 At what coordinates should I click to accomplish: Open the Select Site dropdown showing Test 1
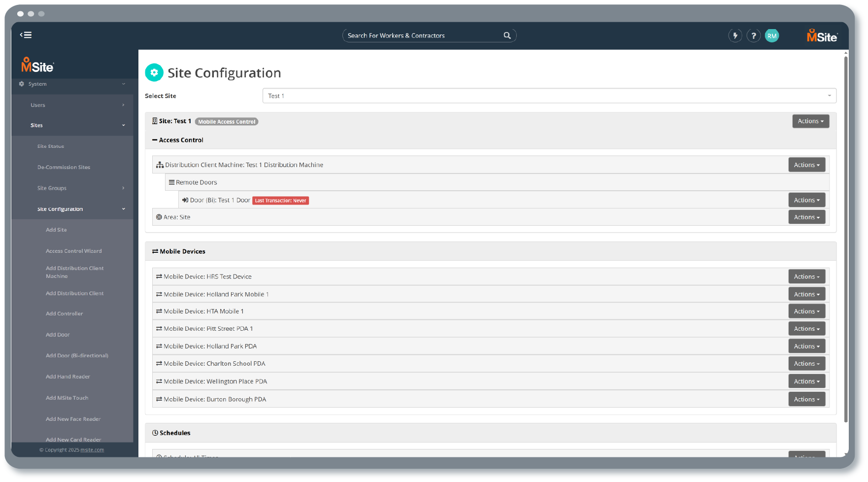(548, 96)
